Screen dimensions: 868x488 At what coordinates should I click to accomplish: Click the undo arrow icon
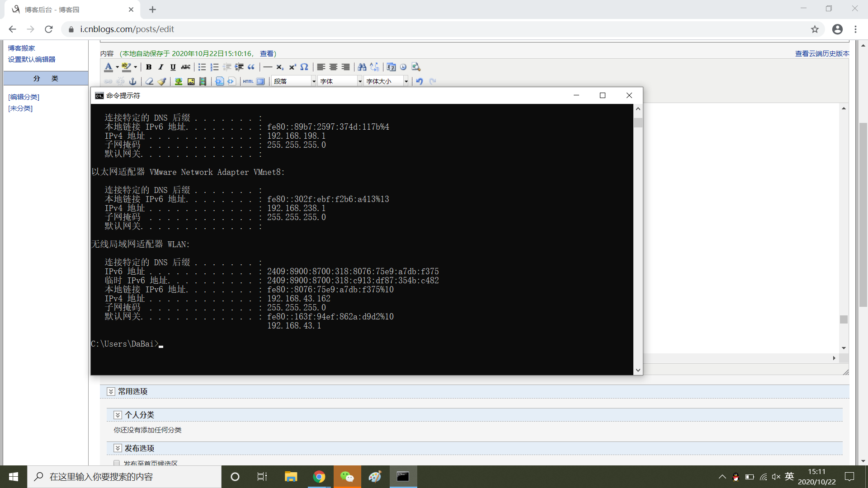420,81
